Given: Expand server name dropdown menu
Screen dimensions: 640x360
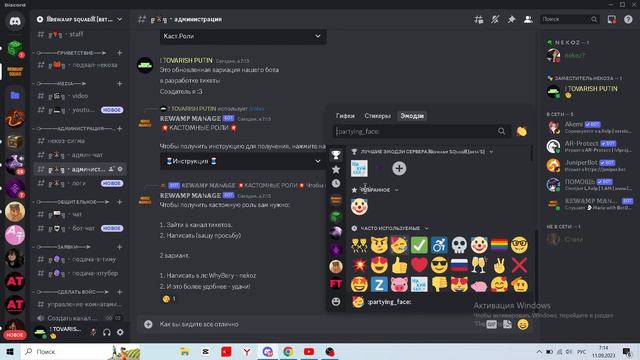Looking at the screenshot, I should click(120, 19).
